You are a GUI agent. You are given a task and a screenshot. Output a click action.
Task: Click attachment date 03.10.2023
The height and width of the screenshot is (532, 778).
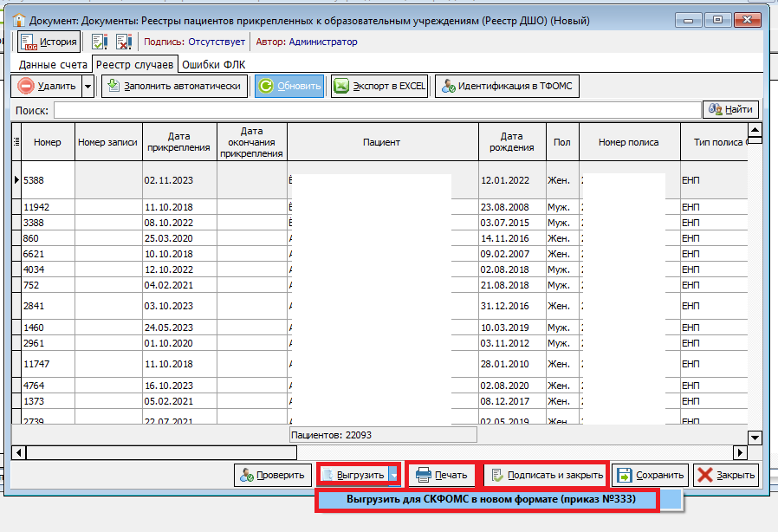tap(179, 306)
